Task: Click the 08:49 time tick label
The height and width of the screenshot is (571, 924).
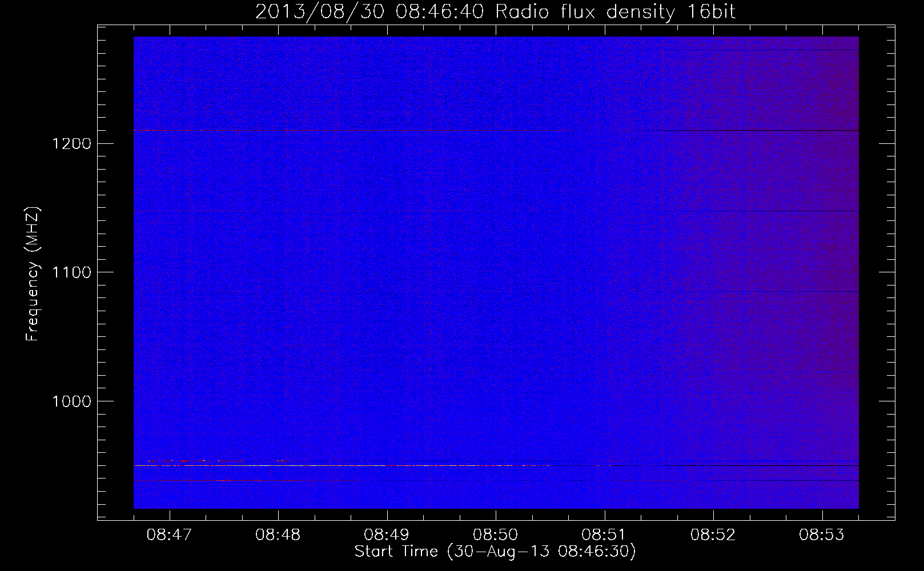Action: click(x=387, y=535)
